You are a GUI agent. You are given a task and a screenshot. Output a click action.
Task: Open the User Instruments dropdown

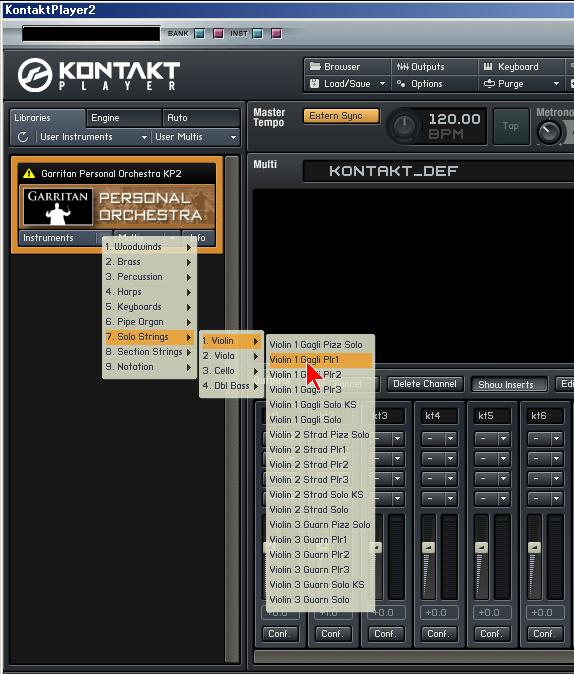click(x=93, y=137)
